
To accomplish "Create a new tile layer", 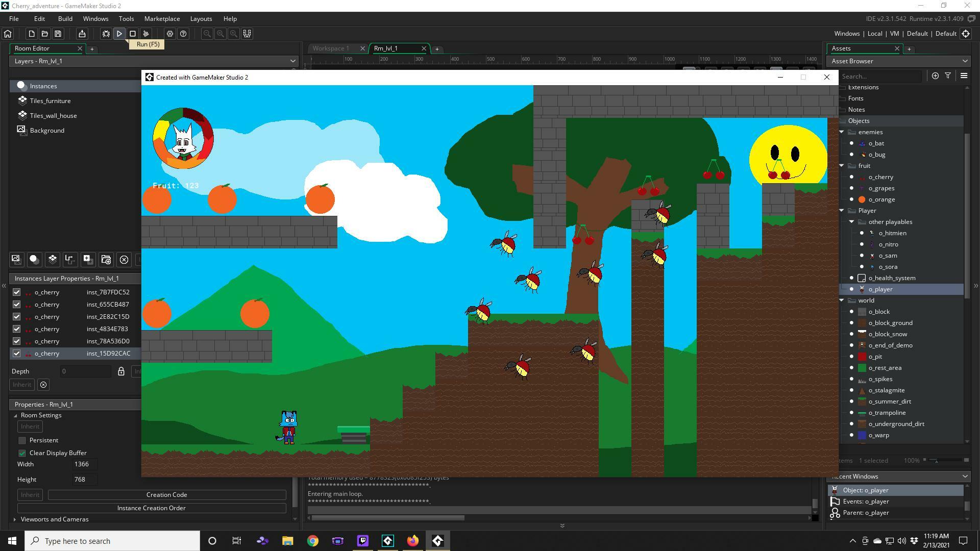I will 53,260.
